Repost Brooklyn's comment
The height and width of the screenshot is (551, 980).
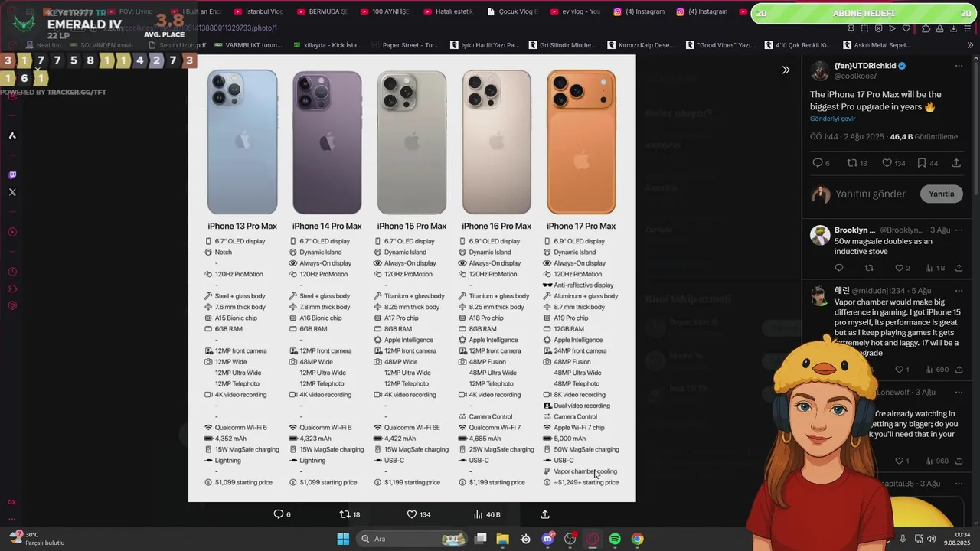coord(869,268)
